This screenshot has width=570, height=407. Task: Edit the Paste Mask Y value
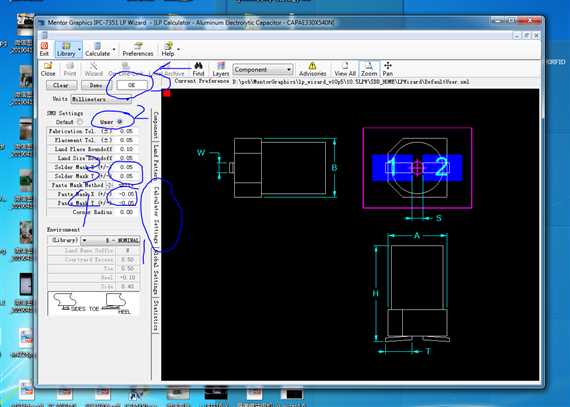tap(127, 203)
